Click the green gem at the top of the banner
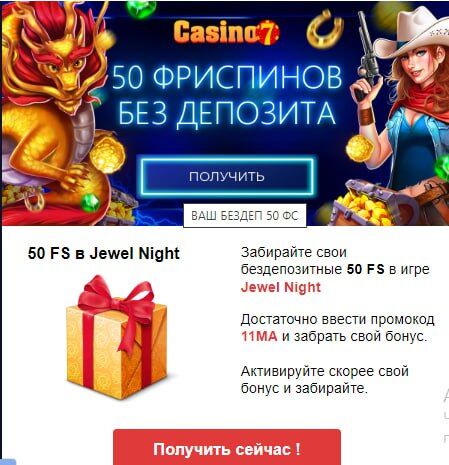Screen dimensions: 449x465 click(141, 8)
